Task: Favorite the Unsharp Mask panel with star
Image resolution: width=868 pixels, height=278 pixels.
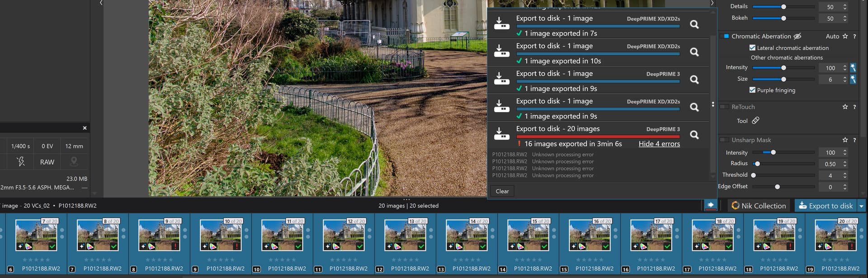Action: (x=845, y=140)
